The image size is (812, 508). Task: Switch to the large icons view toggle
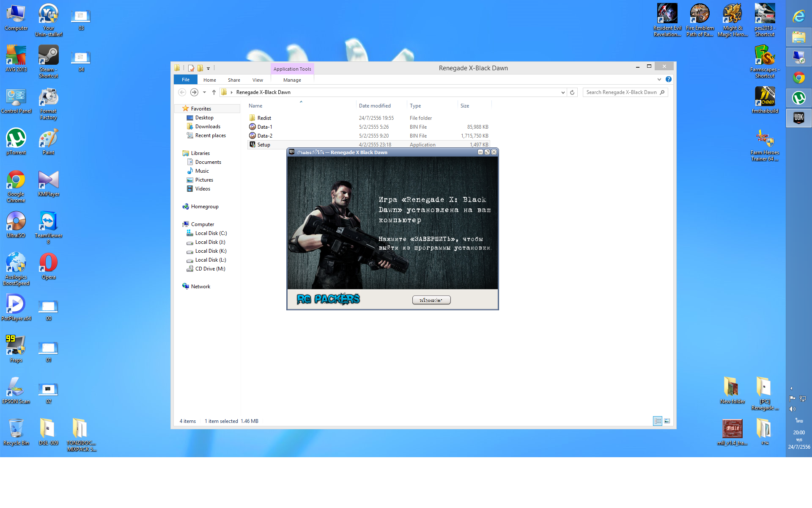667,421
